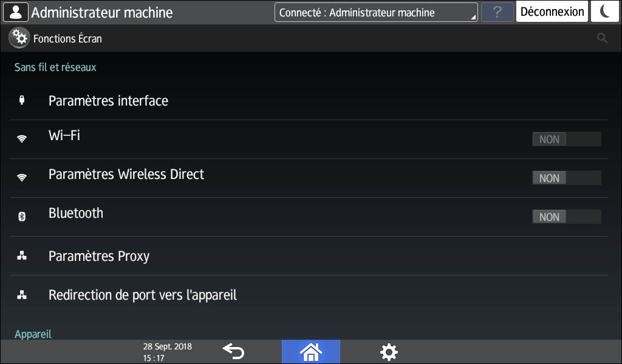Open the Wi-Fi settings entry

coord(64,136)
